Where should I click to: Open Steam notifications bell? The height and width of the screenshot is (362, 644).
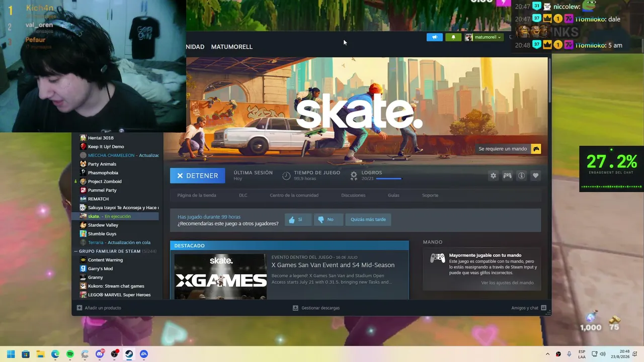(x=453, y=37)
